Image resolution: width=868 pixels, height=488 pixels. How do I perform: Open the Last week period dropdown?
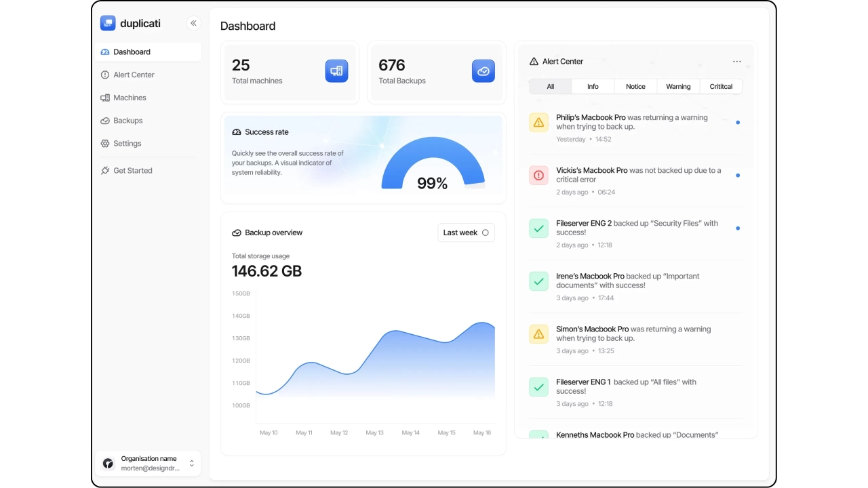(x=466, y=232)
